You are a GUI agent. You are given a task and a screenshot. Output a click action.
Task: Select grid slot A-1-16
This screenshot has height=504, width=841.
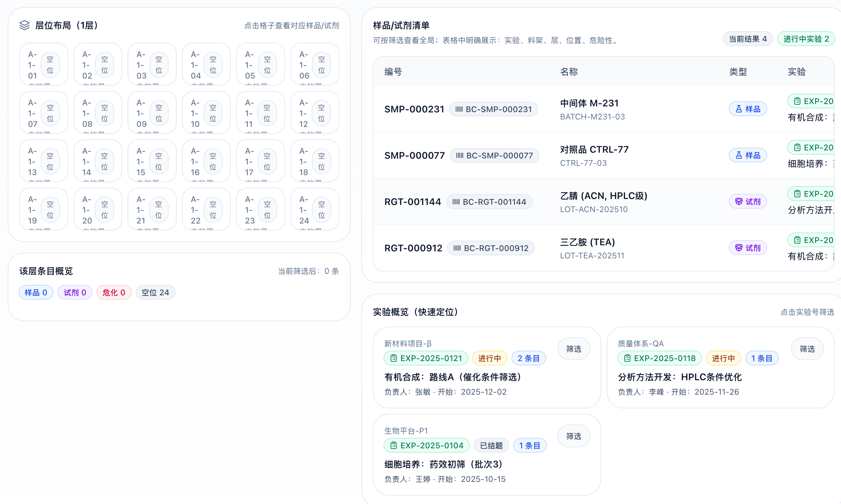206,161
